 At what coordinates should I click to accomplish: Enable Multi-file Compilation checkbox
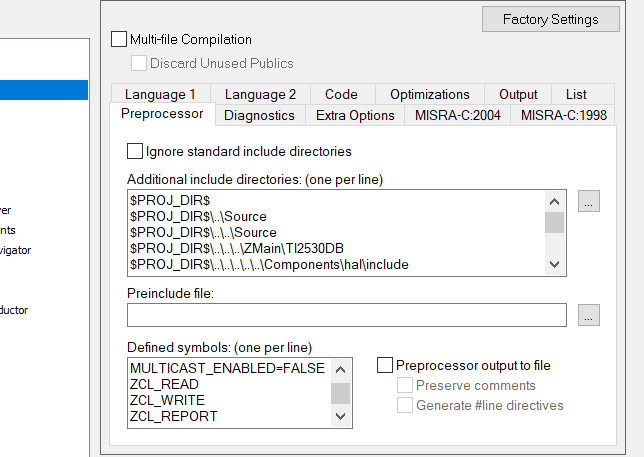click(x=120, y=40)
